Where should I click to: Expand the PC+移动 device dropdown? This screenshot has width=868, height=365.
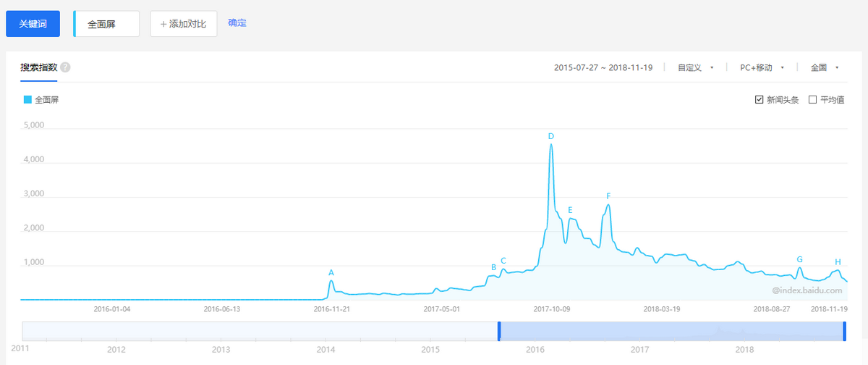[x=761, y=67]
